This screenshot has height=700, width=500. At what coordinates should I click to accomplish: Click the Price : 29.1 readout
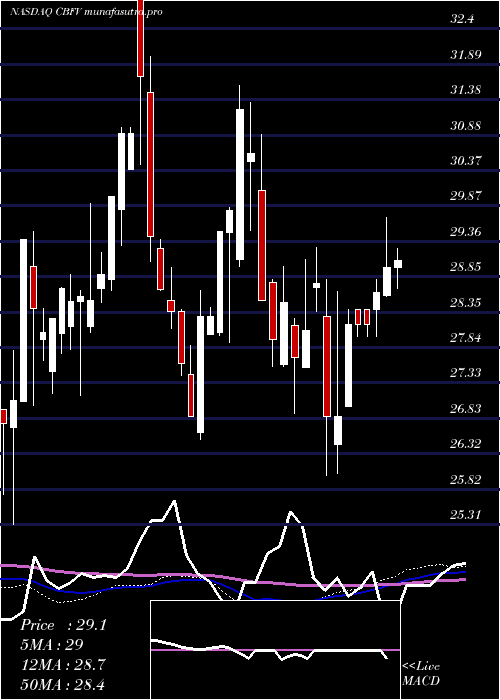(x=63, y=625)
